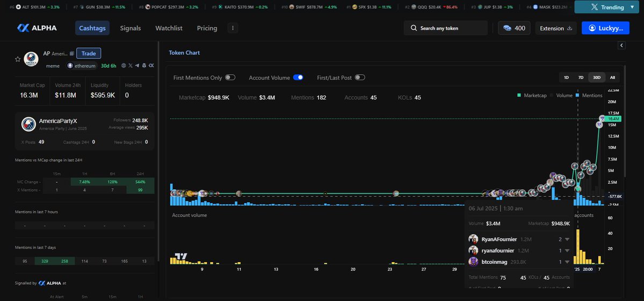Image resolution: width=644 pixels, height=301 pixels.
Task: Open the three-dot more menu in navbar
Action: 233,28
